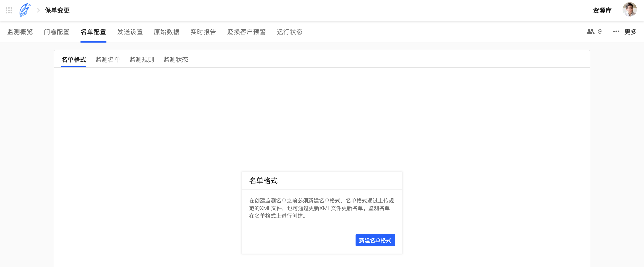Switch to 贬损客户预警 tab
This screenshot has width=644, height=267.
[x=246, y=32]
